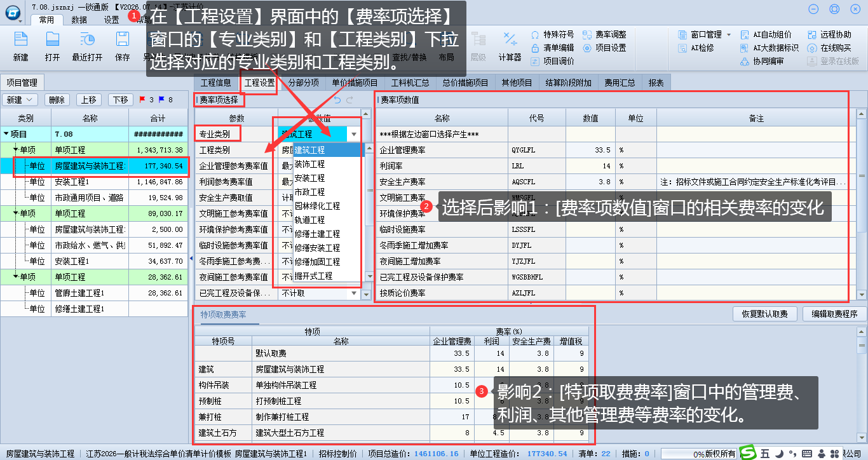Click the 新建 (New) file icon
868x460 pixels.
[20, 39]
